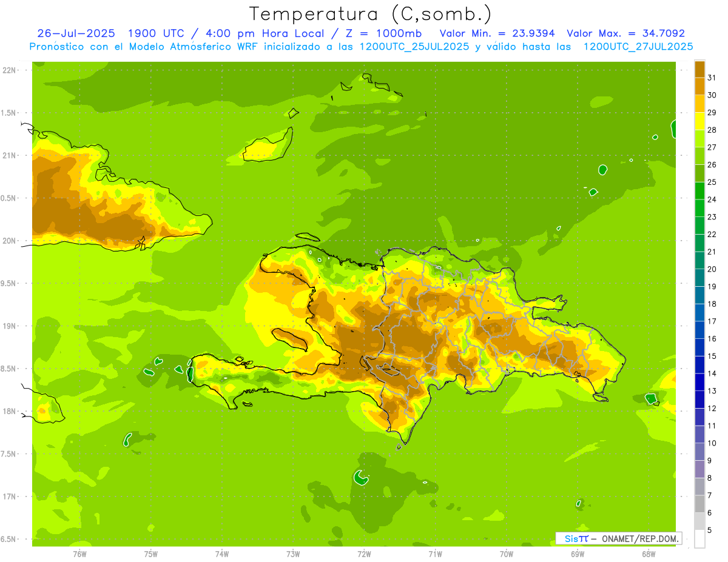Click the "18N" latitude axis label

pyautogui.click(x=10, y=412)
